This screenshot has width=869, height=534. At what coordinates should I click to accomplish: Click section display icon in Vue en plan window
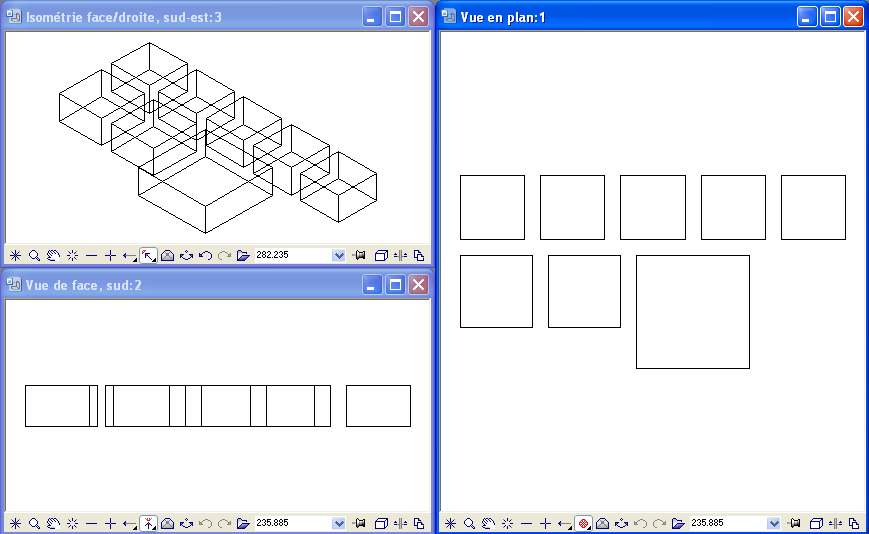click(835, 523)
